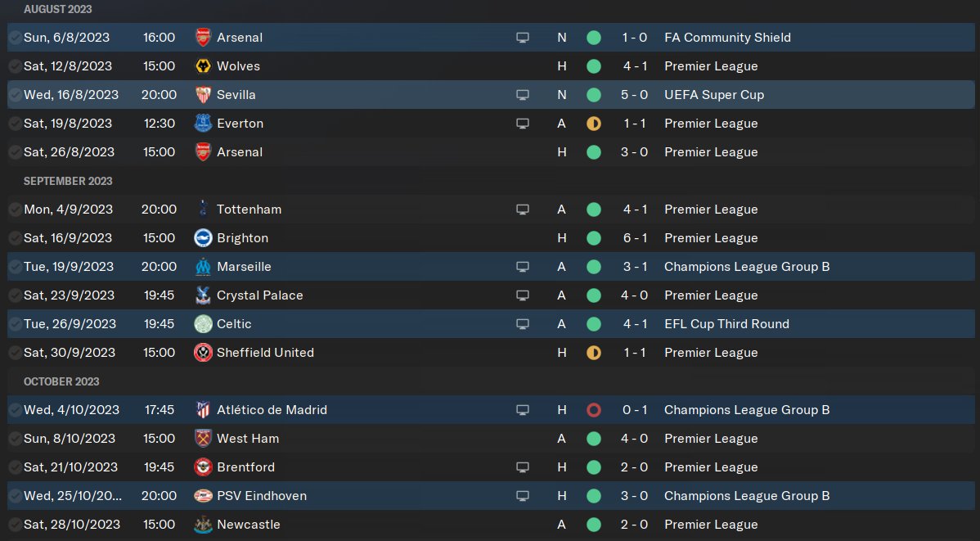
Task: Open the Crystal Palace team link
Action: [259, 295]
